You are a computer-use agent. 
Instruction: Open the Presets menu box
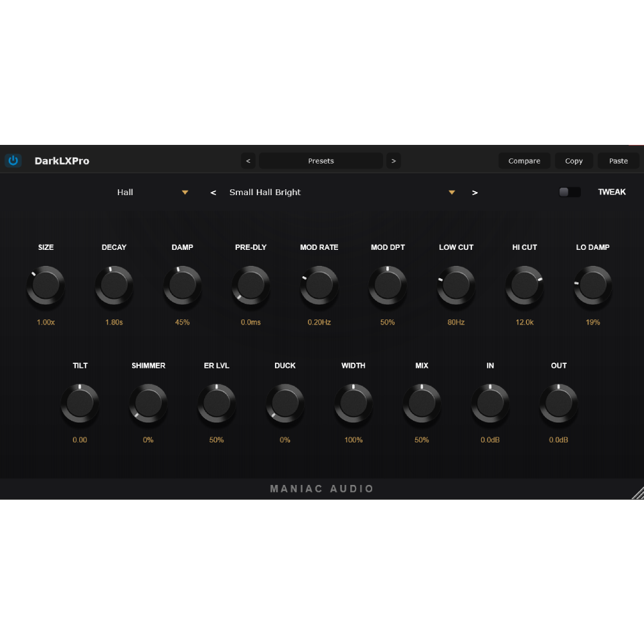pos(321,160)
